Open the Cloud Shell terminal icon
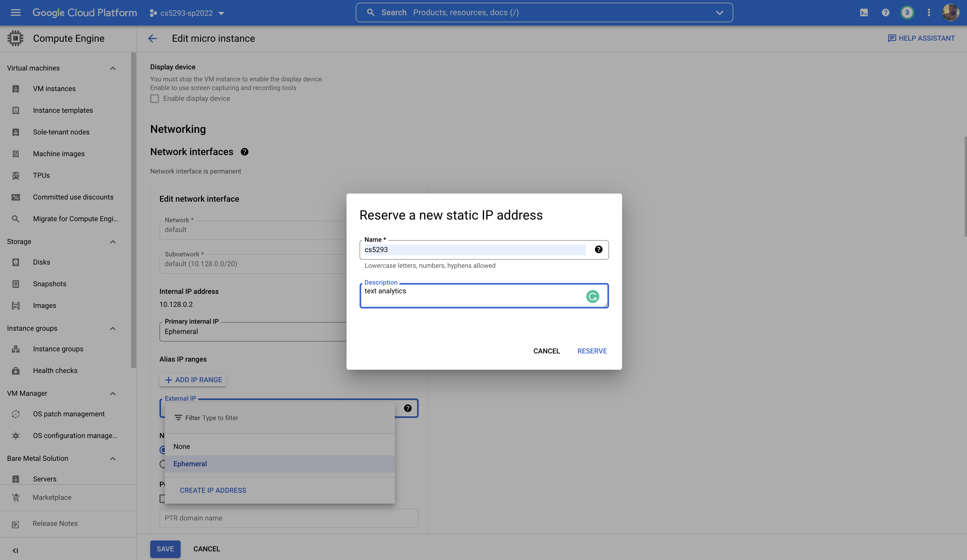The height and width of the screenshot is (560, 967). 863,13
